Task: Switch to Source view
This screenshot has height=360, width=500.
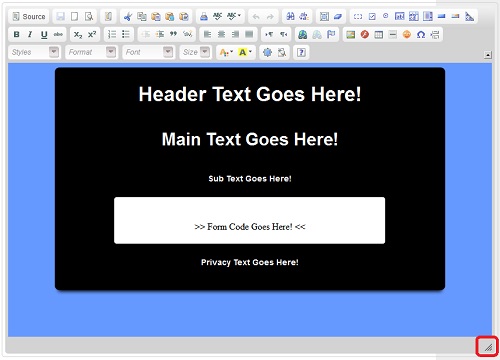Action: [29, 17]
